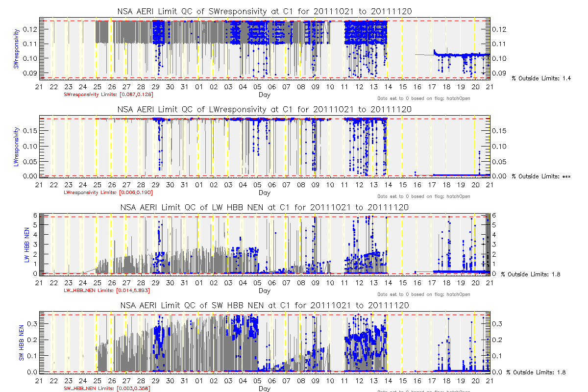Click the blue SW HBB NEN y-axis label
Viewport: 588px width, 392px height.
pos(22,343)
